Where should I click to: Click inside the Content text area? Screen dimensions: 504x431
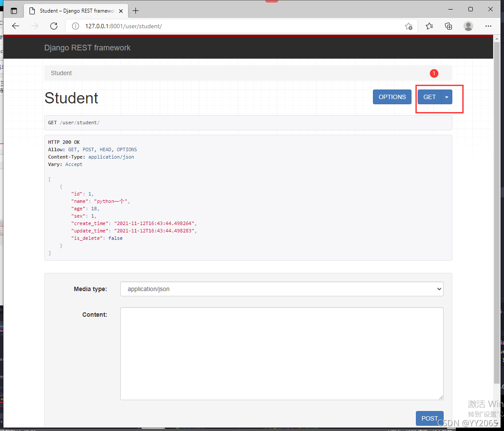[282, 354]
